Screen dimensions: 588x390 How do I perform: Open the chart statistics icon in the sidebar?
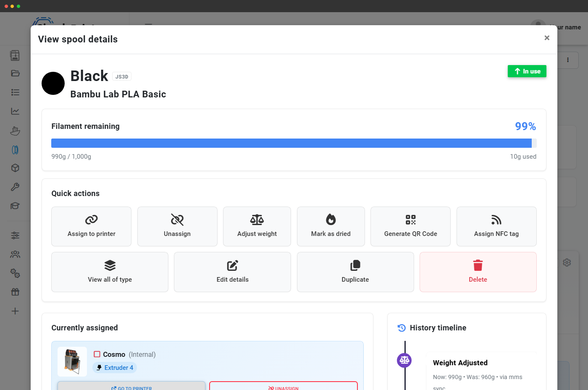15,111
